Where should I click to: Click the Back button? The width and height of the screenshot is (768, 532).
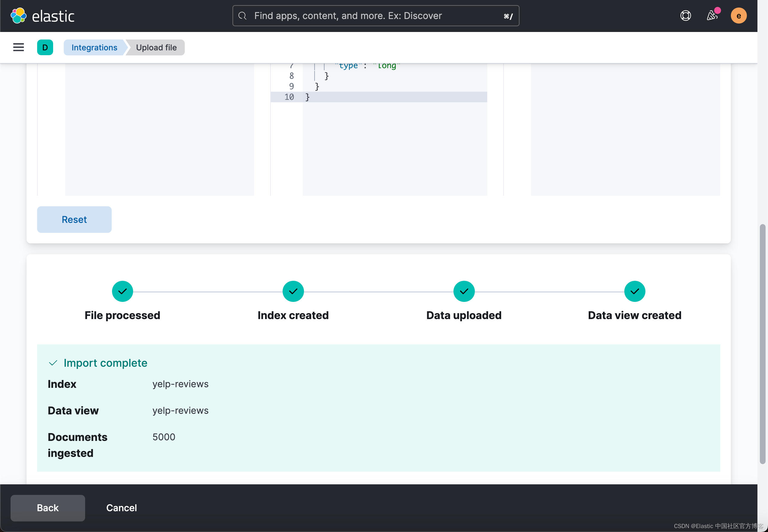[x=47, y=508]
